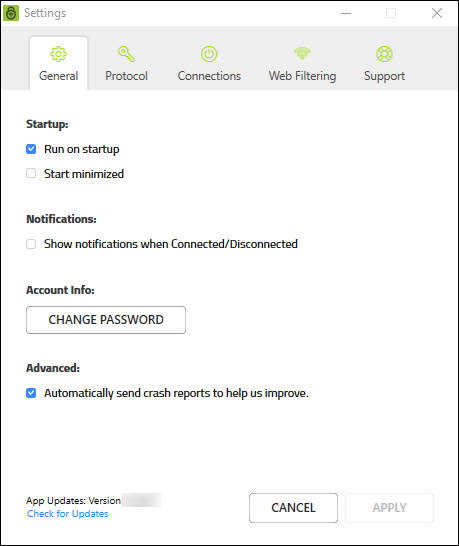Go to the Support tab label
The width and height of the screenshot is (459, 546).
384,76
